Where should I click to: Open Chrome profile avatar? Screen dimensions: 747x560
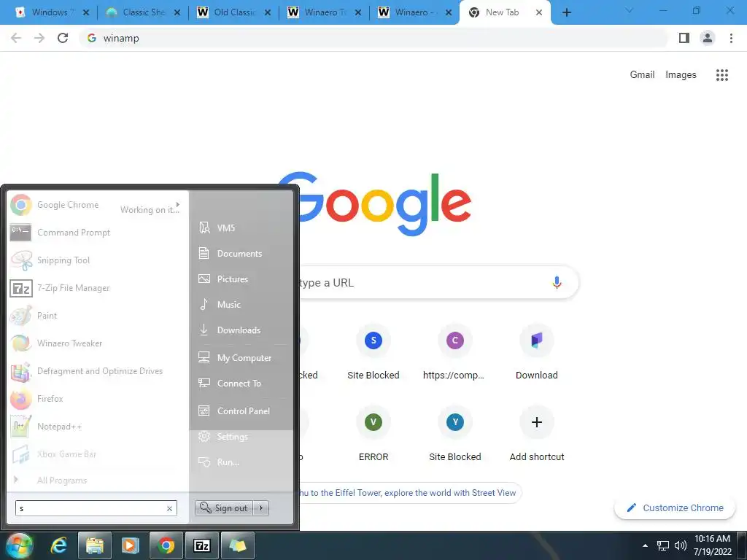[x=708, y=38]
